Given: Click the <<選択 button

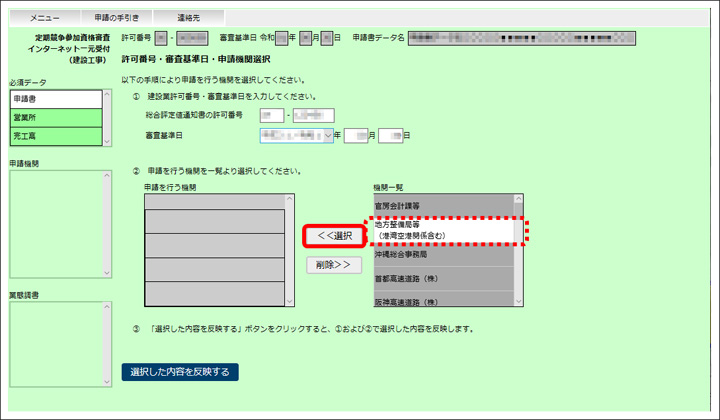Looking at the screenshot, I should coord(333,235).
